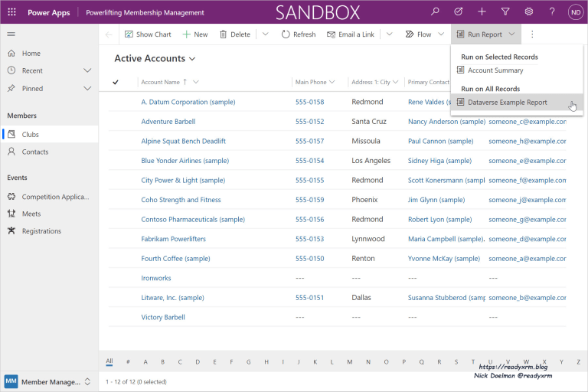Filter accounts by letter F
This screenshot has height=392, width=588.
(x=231, y=362)
